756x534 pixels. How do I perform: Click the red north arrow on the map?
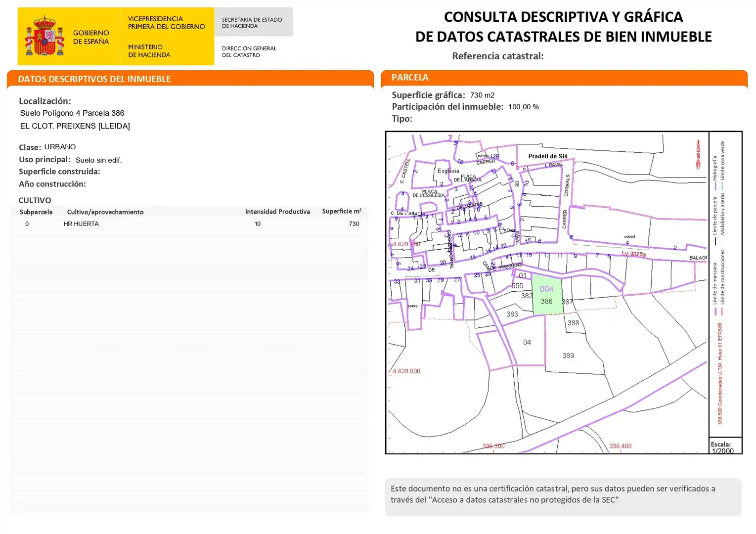pyautogui.click(x=698, y=154)
